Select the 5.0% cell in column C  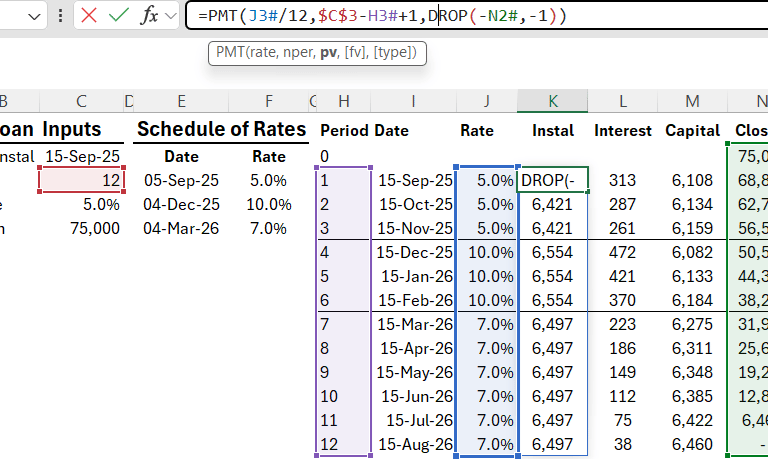coord(81,204)
